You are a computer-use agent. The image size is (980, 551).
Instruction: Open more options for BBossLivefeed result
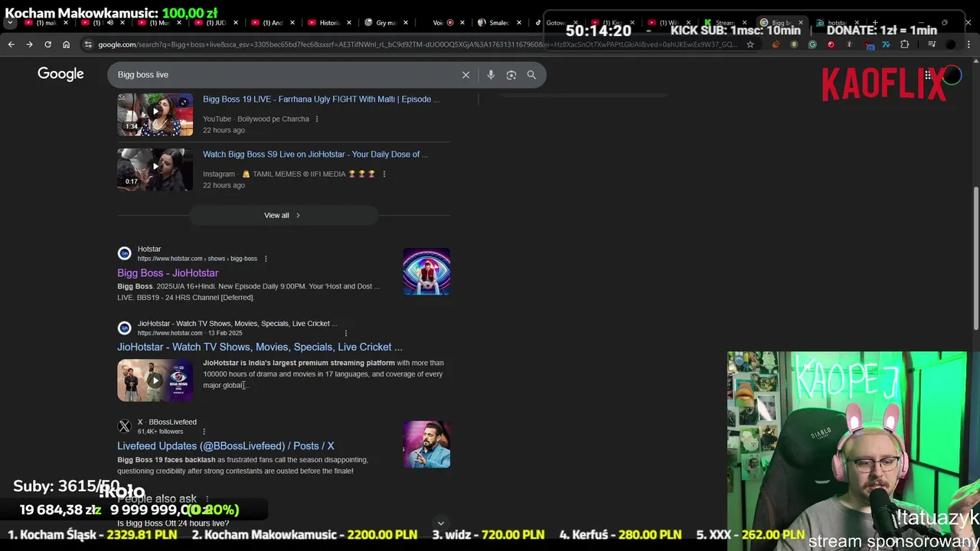point(204,432)
